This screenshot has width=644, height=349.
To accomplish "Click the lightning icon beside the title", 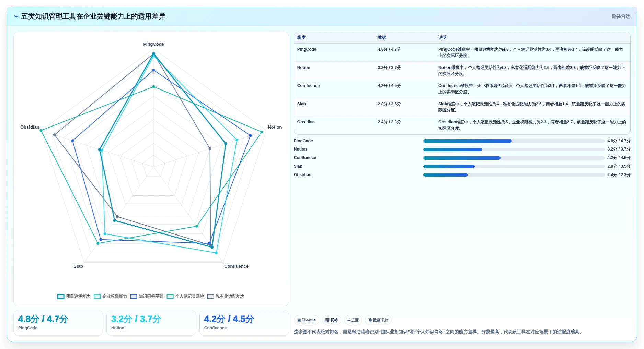I will 16,16.
